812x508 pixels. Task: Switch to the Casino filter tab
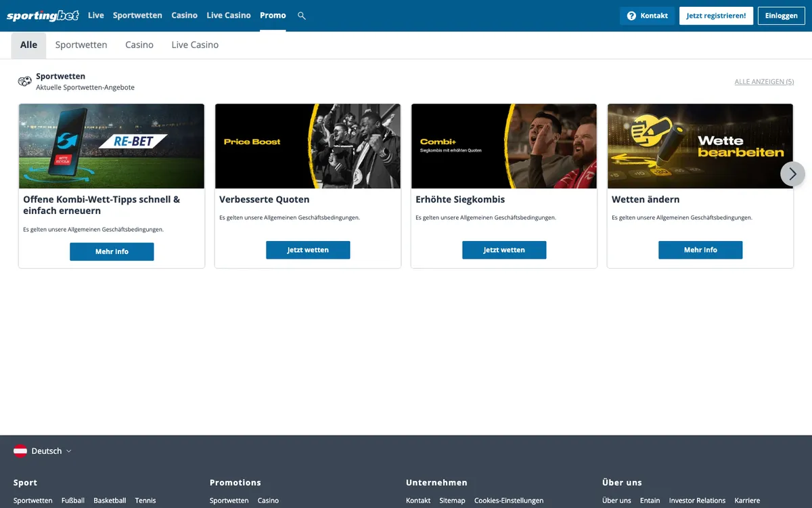click(139, 45)
